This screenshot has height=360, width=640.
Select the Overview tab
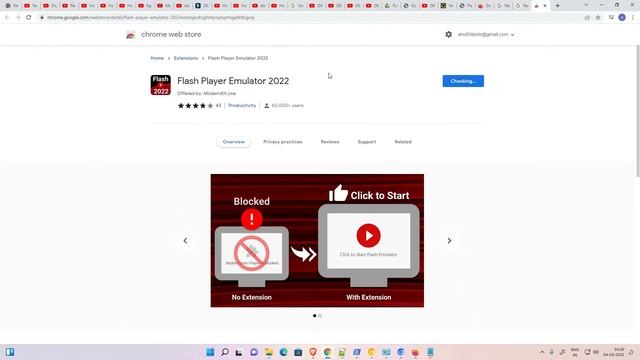(x=233, y=142)
